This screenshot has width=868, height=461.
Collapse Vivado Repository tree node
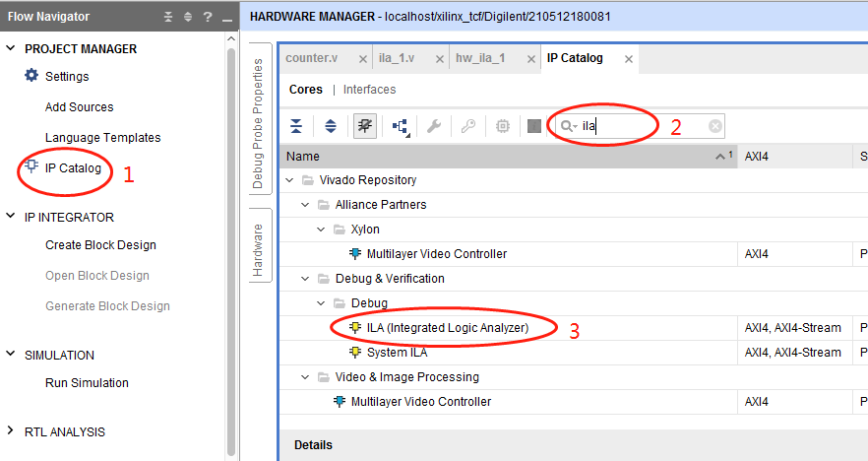pyautogui.click(x=289, y=180)
